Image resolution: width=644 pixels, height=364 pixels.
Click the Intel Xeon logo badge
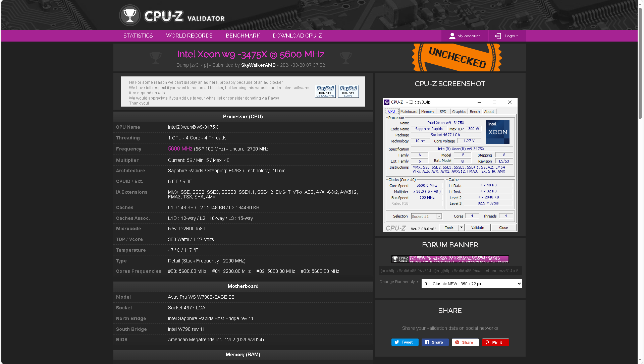tap(497, 132)
